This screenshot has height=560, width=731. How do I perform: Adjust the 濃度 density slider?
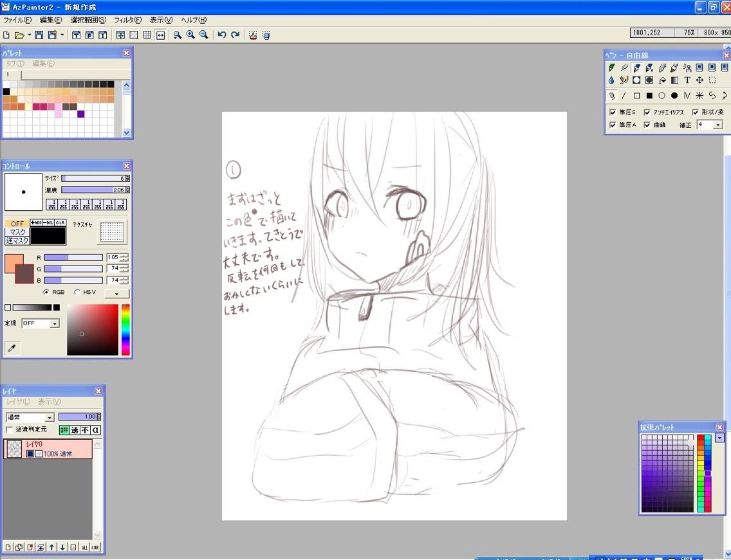tap(93, 190)
